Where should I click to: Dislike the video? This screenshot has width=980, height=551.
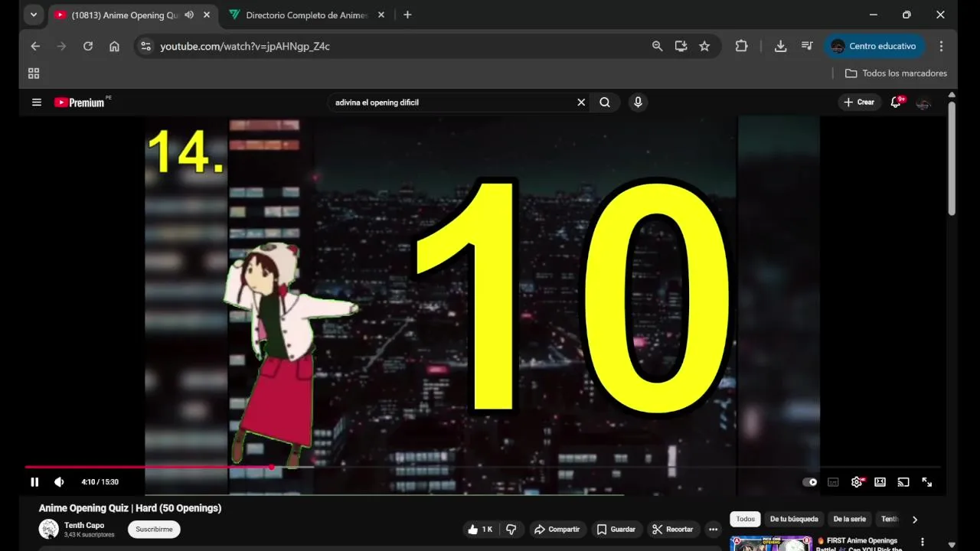coord(511,529)
